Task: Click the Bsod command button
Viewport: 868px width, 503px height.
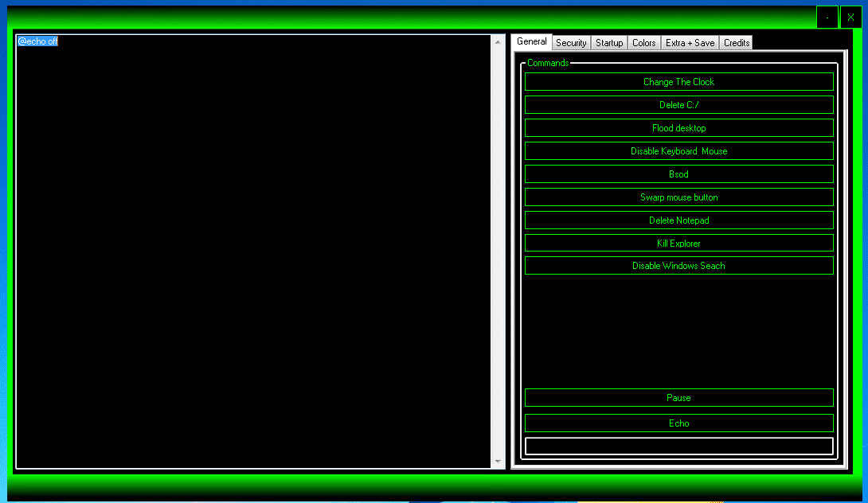Action: click(678, 174)
